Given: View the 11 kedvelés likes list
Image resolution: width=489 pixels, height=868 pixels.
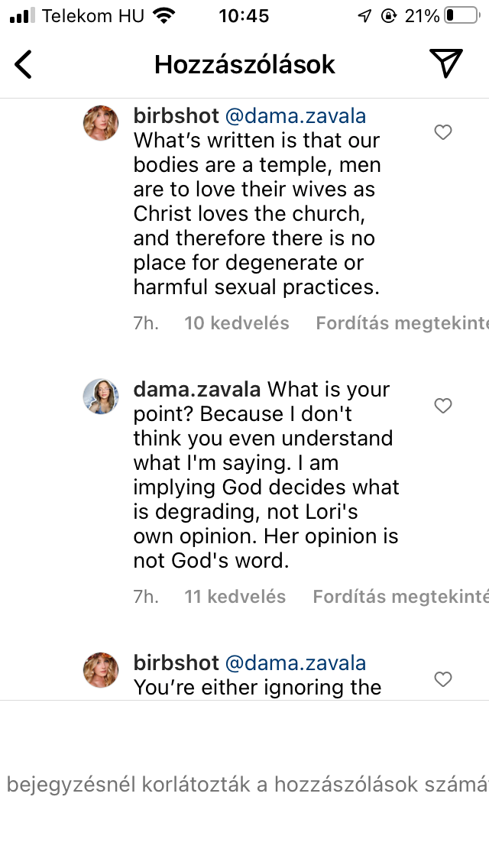Looking at the screenshot, I should (x=235, y=597).
